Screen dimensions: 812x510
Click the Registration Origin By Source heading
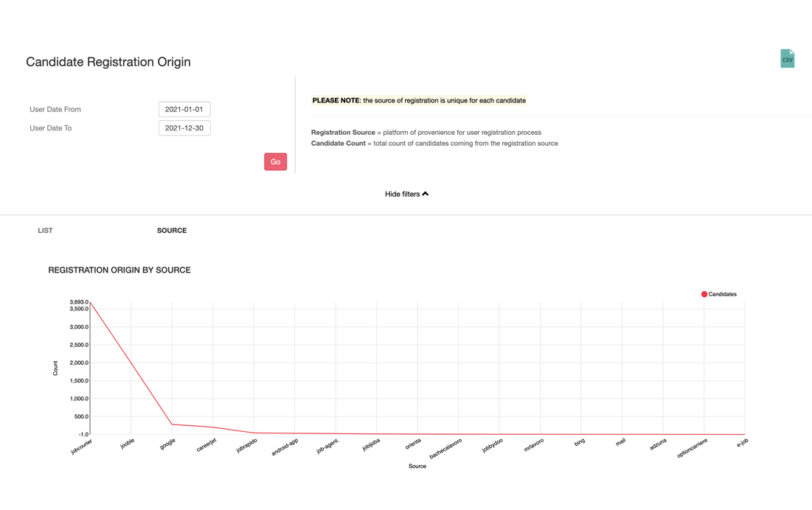[x=119, y=270]
